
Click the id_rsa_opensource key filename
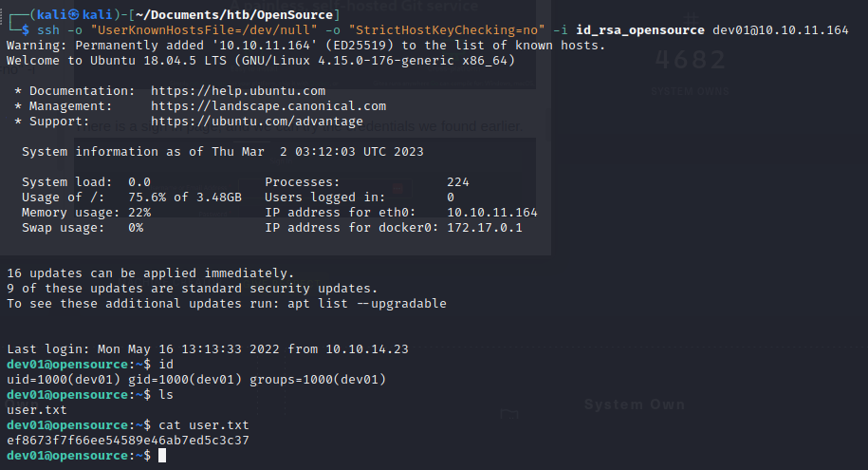point(640,30)
